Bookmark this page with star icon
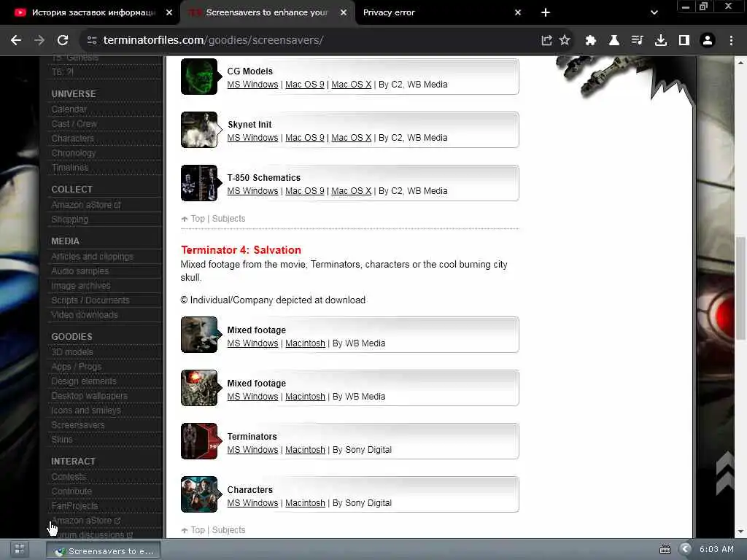The width and height of the screenshot is (747, 560). point(565,41)
